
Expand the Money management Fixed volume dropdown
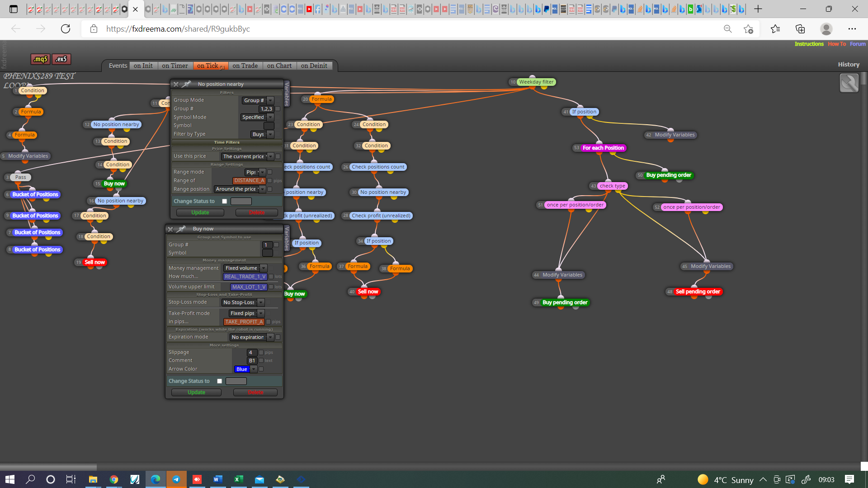tap(245, 268)
